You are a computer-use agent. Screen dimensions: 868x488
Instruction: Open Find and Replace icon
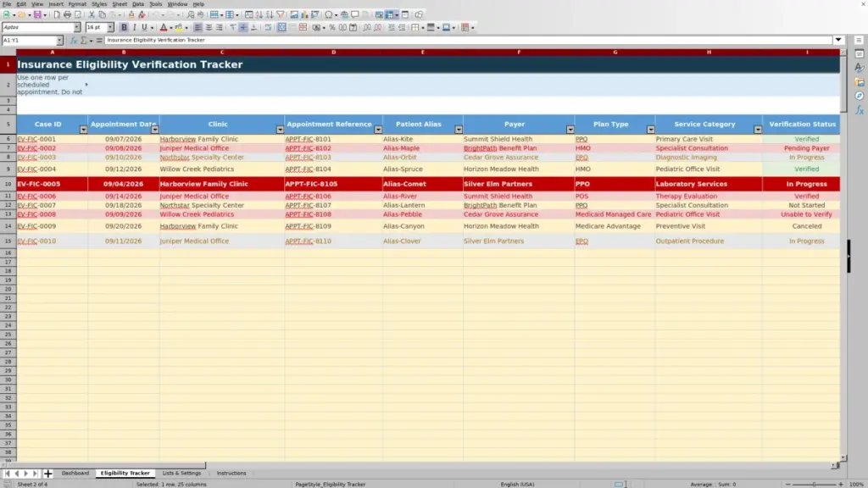pos(191,15)
